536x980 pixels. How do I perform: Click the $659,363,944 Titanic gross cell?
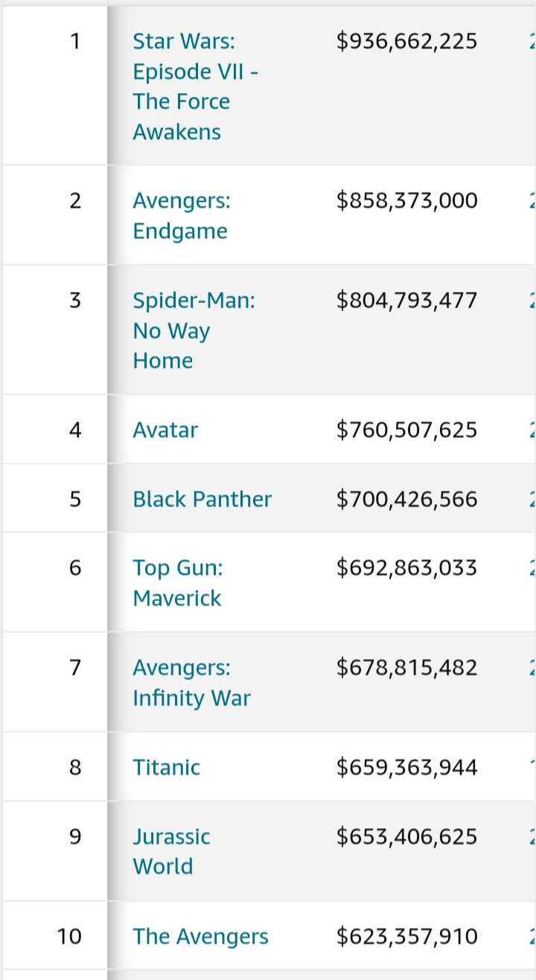pyautogui.click(x=407, y=767)
